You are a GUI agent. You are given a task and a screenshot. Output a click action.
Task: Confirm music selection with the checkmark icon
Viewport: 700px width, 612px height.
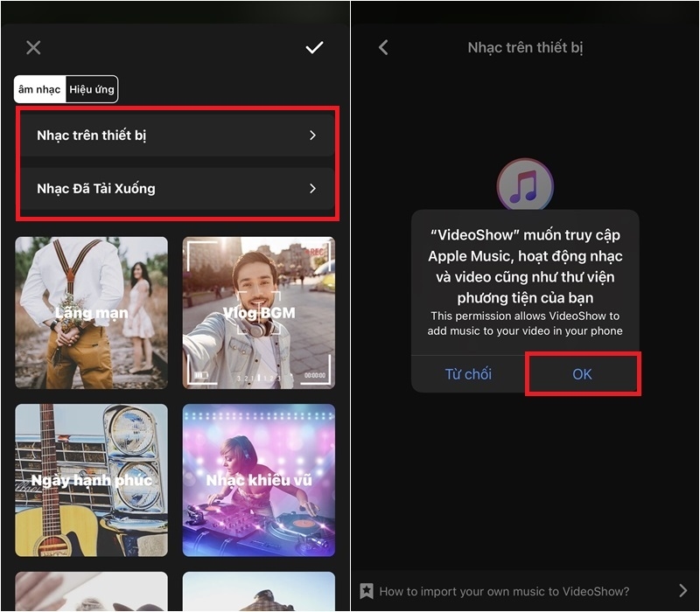pos(315,47)
